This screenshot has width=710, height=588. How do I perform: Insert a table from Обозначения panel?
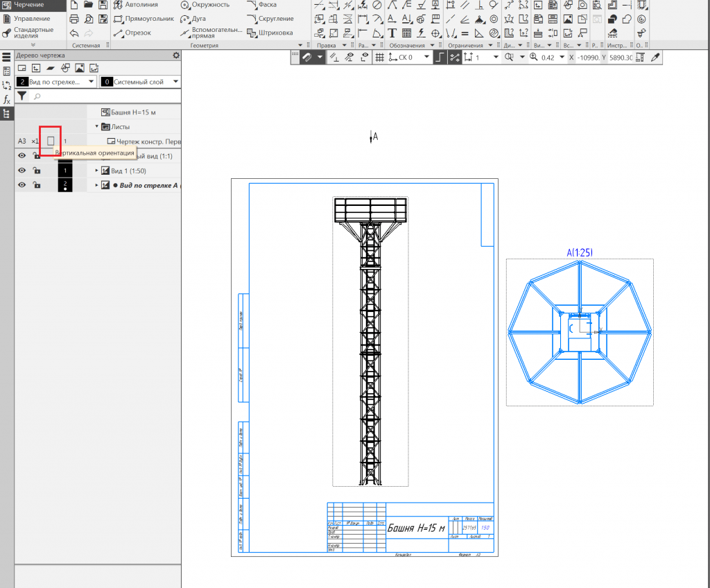(x=406, y=33)
